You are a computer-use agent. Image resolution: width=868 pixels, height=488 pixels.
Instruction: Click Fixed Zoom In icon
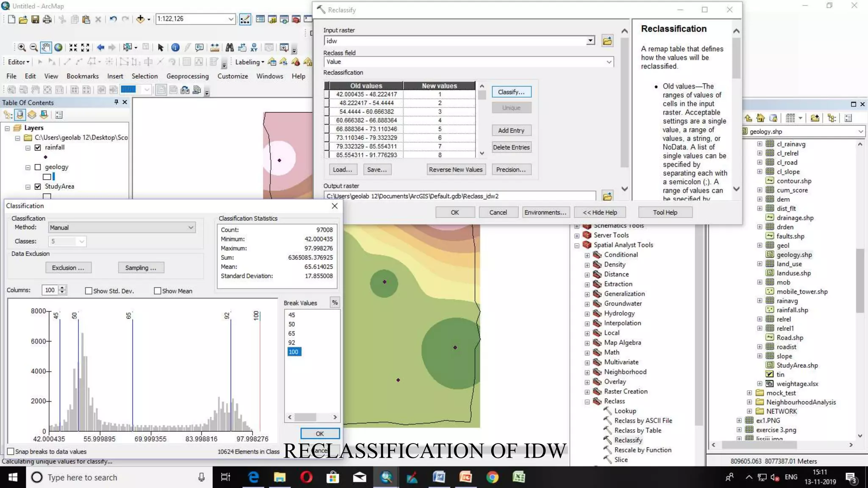point(73,47)
